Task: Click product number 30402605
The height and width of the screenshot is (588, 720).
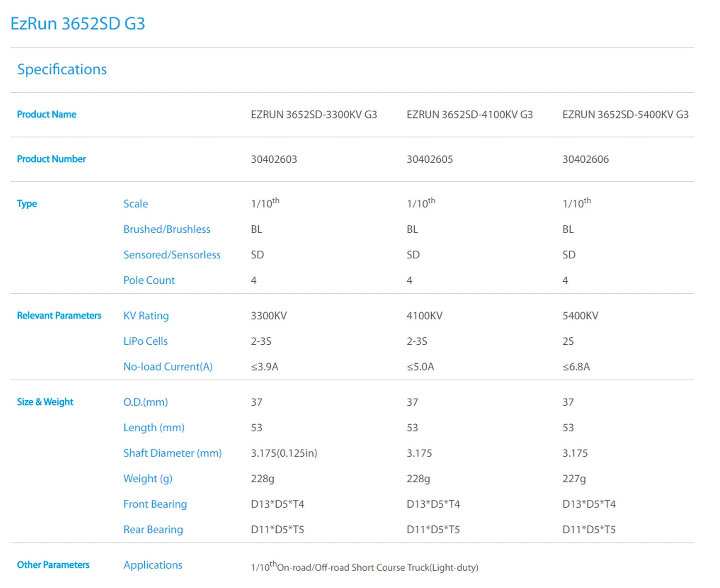Action: click(x=430, y=159)
